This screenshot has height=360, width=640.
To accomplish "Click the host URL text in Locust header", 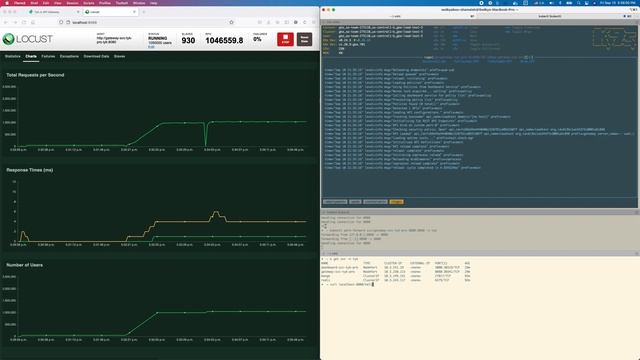I will pos(114,40).
